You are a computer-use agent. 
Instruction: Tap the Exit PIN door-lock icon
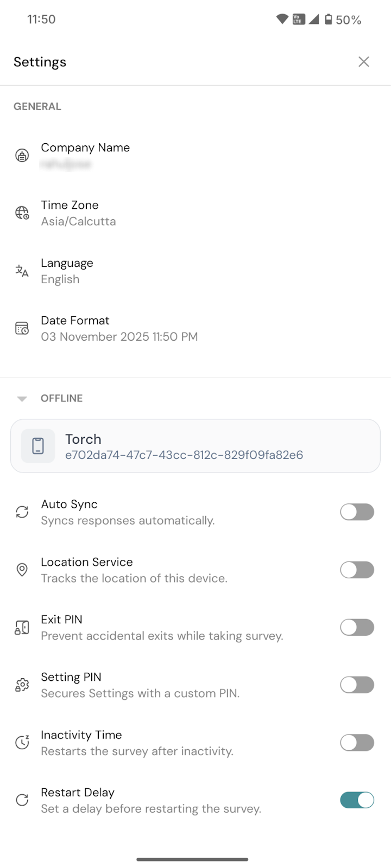coord(22,628)
